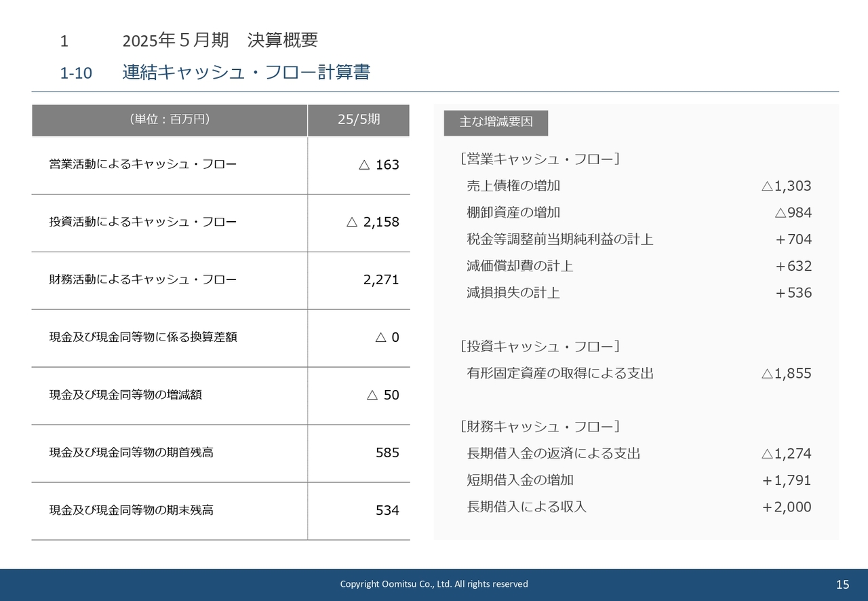
Task: Click the title '2025年５月期 決算概要'
Action: tap(220, 41)
